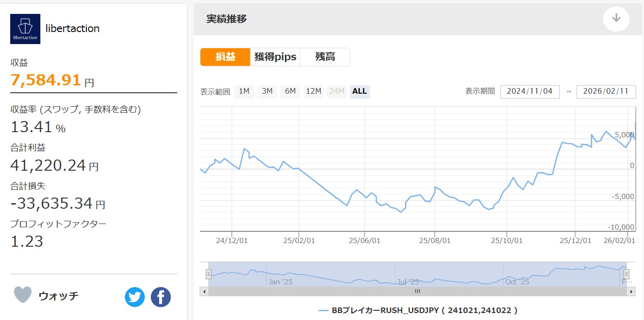Image resolution: width=644 pixels, height=320 pixels.
Task: Select the 6M display range
Action: pyautogui.click(x=290, y=91)
